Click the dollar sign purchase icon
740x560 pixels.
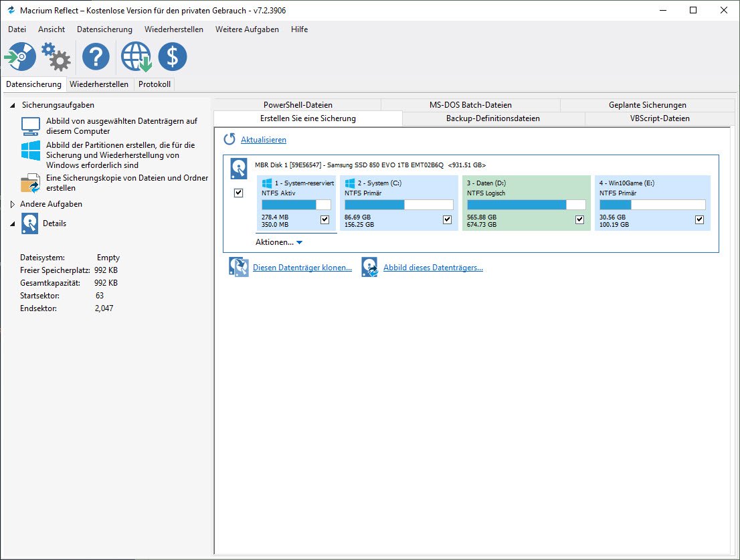(x=173, y=58)
